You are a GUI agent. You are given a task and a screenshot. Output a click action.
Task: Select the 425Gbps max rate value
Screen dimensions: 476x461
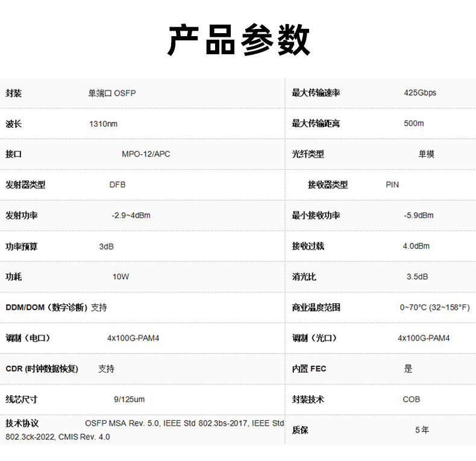point(420,93)
